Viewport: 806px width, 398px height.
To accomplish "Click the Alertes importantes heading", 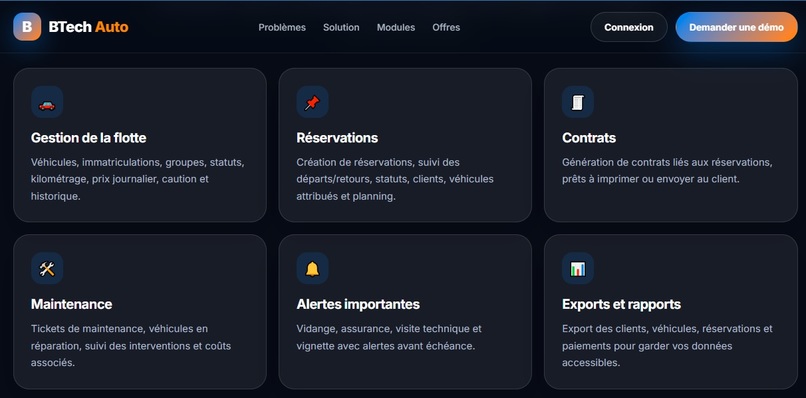I will click(358, 304).
